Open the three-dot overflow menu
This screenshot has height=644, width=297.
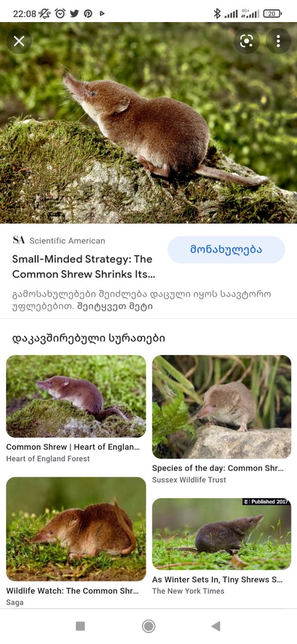click(x=278, y=41)
